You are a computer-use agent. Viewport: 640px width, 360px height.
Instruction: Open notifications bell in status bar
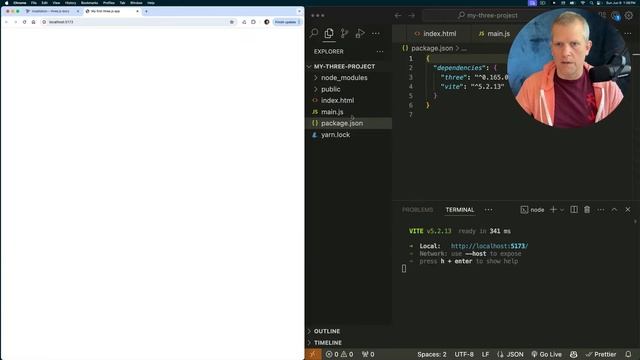pyautogui.click(x=628, y=354)
